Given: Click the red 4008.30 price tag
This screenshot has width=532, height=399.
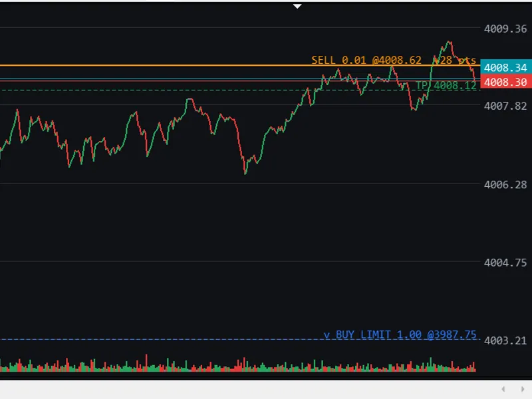Looking at the screenshot, I should (506, 82).
